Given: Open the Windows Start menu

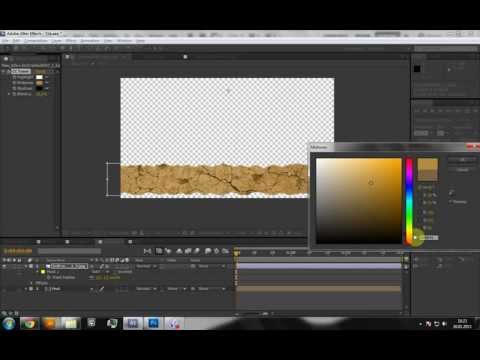Looking at the screenshot, I should [9, 323].
